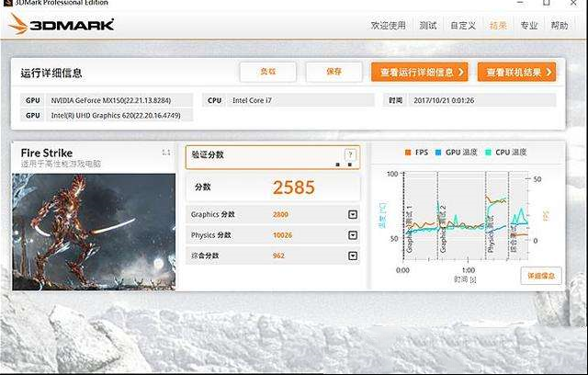Screen dimensions: 588x375
Task: Click the Physics score 10026 value
Action: tap(282, 235)
